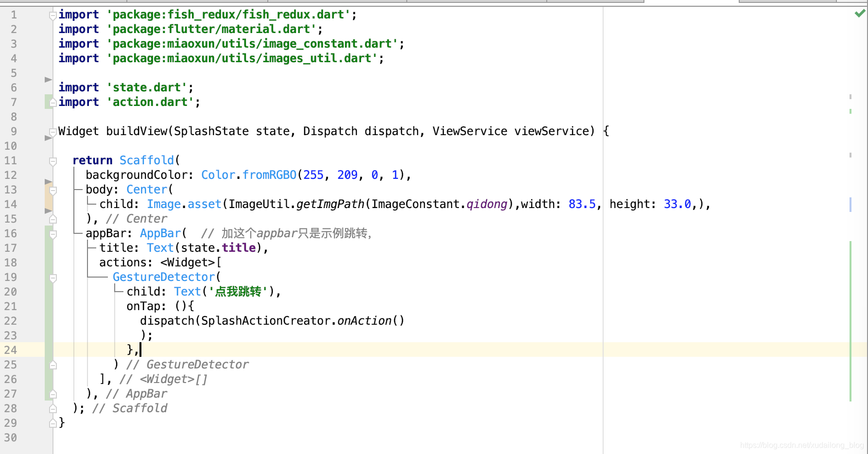The image size is (868, 454).
Task: Click the width value 83.5
Action: [x=582, y=204]
